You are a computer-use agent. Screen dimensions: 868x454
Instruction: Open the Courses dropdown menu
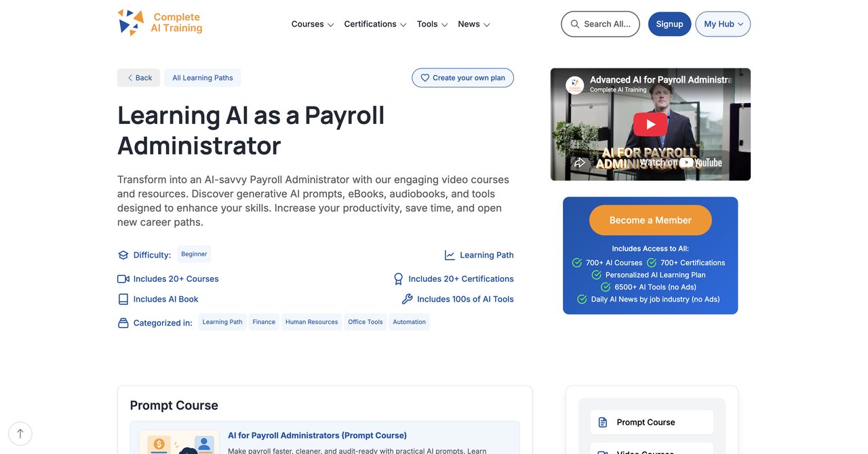click(x=313, y=24)
